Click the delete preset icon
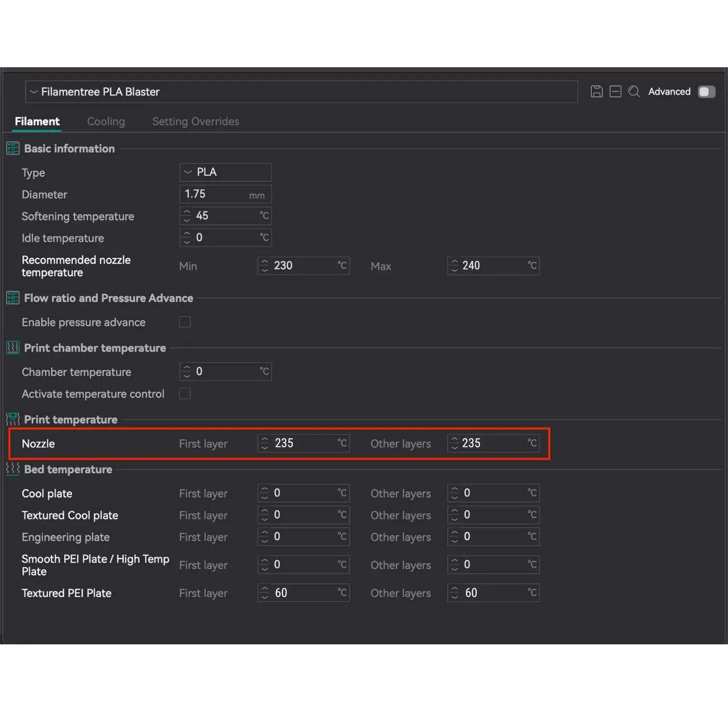Viewport: 728px width, 728px height. click(615, 92)
